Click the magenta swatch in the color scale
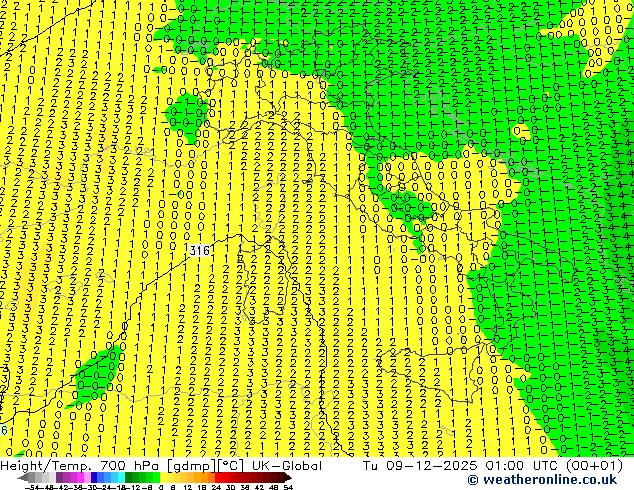This screenshot has width=634, height=490. point(80,478)
